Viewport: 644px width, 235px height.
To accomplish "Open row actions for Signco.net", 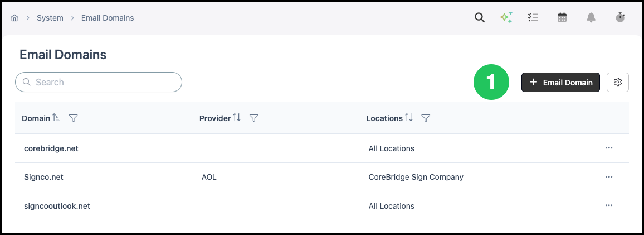I will pyautogui.click(x=609, y=177).
